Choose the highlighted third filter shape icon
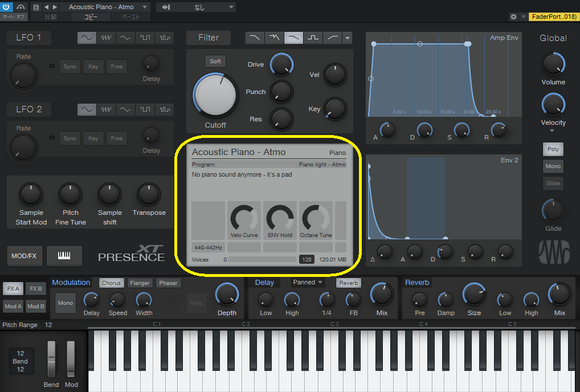The image size is (580, 392). 293,38
